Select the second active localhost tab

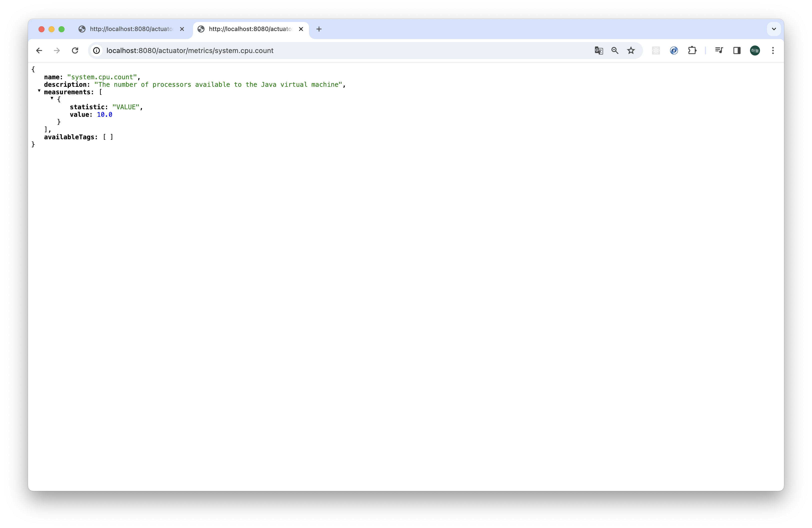click(x=250, y=29)
